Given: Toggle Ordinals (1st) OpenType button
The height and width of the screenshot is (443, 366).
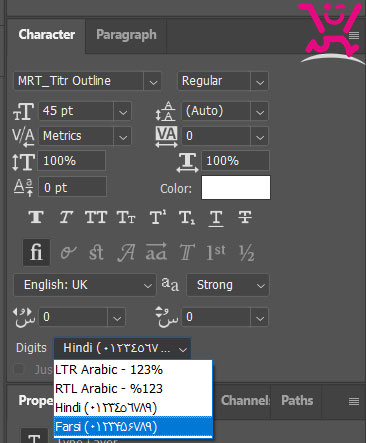Looking at the screenshot, I should [x=216, y=252].
